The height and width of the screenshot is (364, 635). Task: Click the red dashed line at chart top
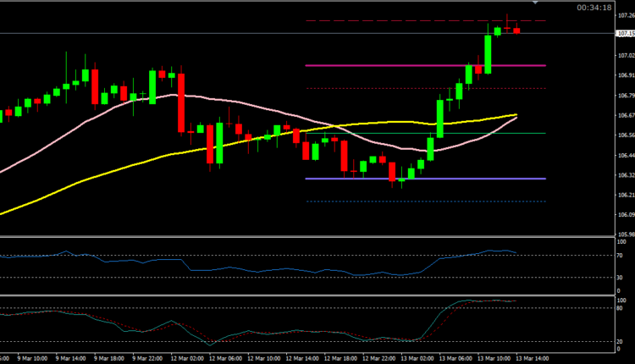(381, 20)
